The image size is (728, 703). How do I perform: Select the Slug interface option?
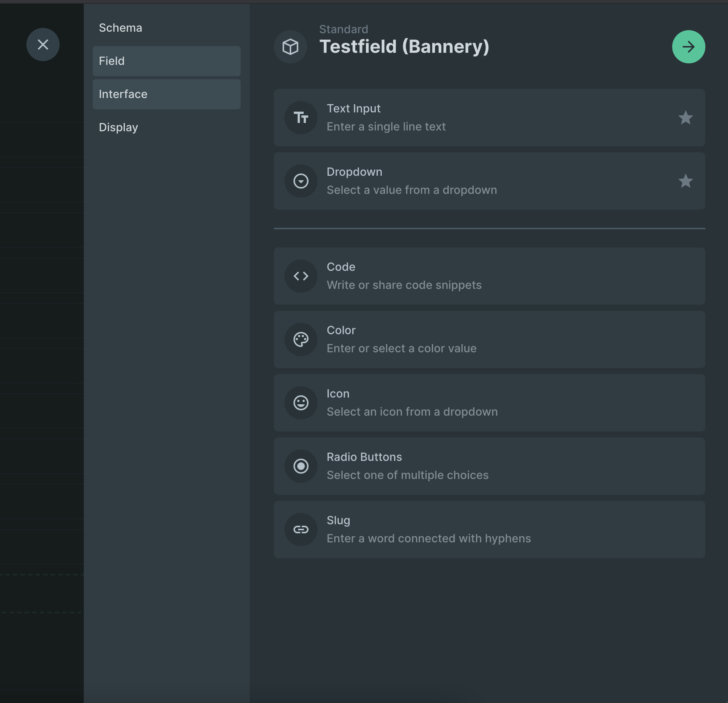click(489, 529)
